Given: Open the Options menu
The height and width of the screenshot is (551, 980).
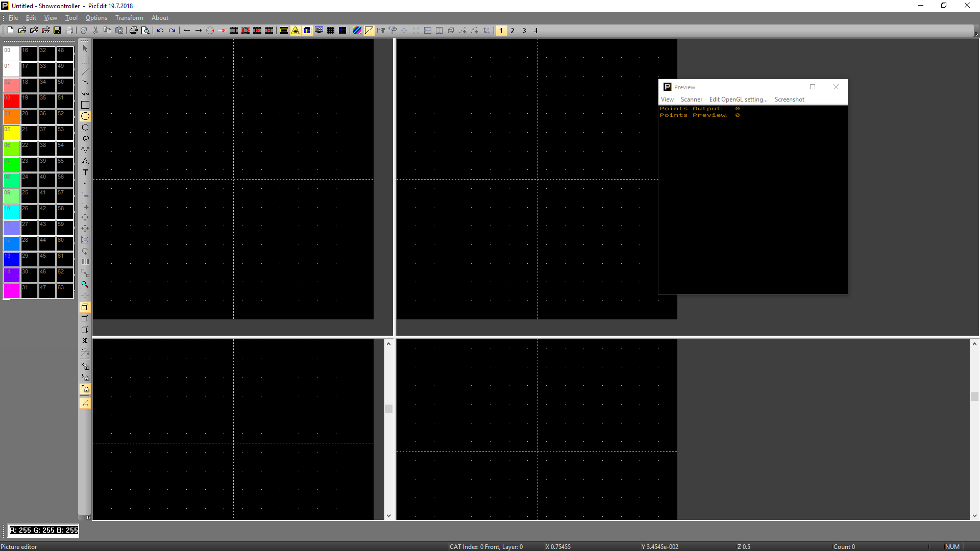Looking at the screenshot, I should click(x=96, y=18).
